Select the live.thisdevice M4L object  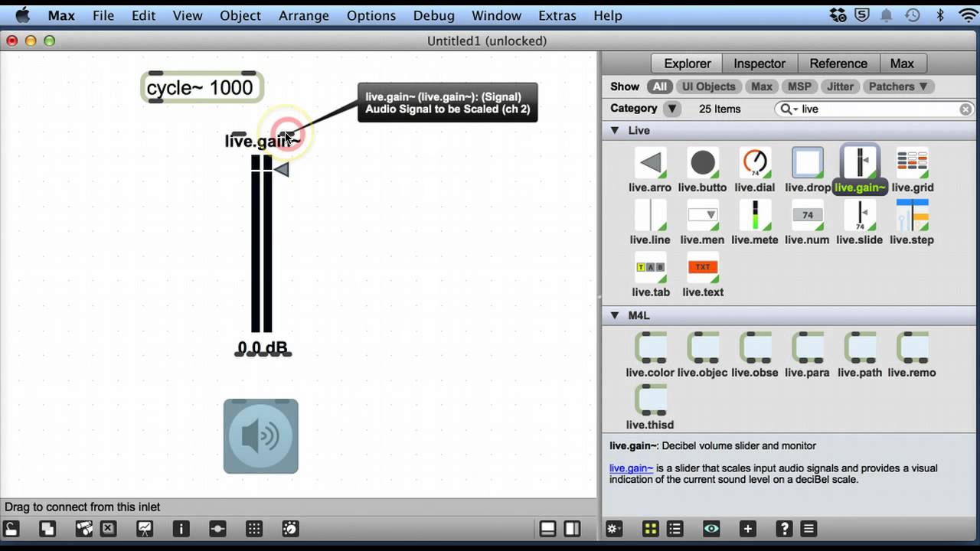click(x=650, y=399)
